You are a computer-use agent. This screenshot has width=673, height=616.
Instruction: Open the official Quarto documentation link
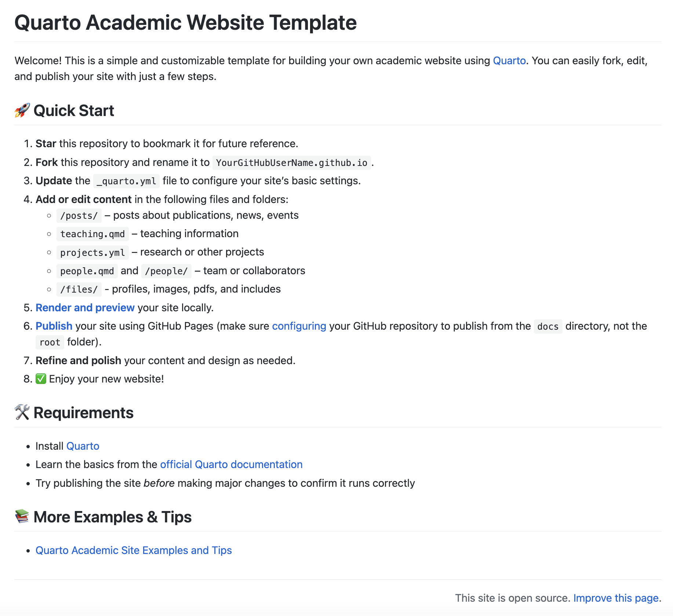[231, 464]
